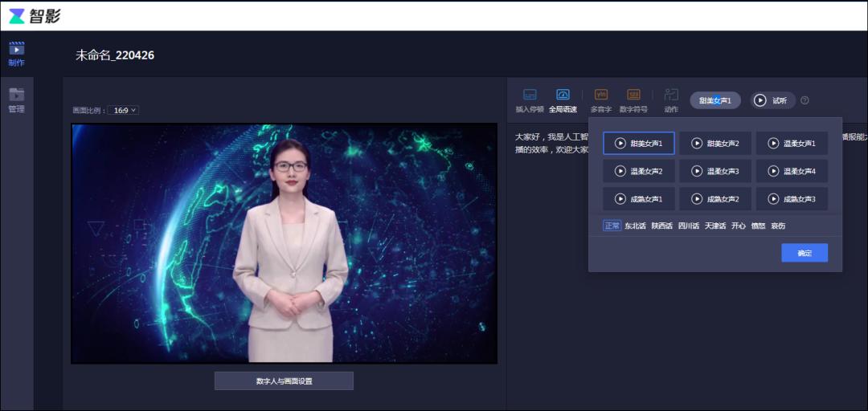Viewport: 868px width, 411px height.
Task: Open the 画面比例 16:9 aspect ratio dropdown
Action: 123,111
